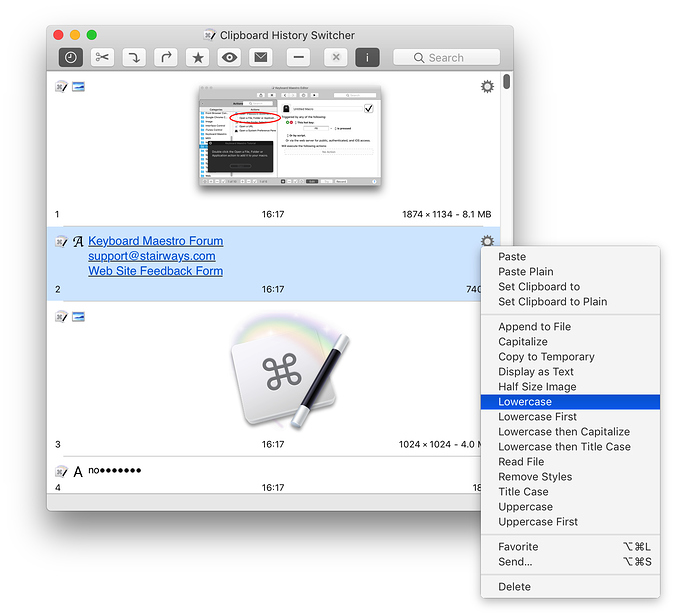Select the Keyboard Maestro editor screenshot thumbnail

290,136
